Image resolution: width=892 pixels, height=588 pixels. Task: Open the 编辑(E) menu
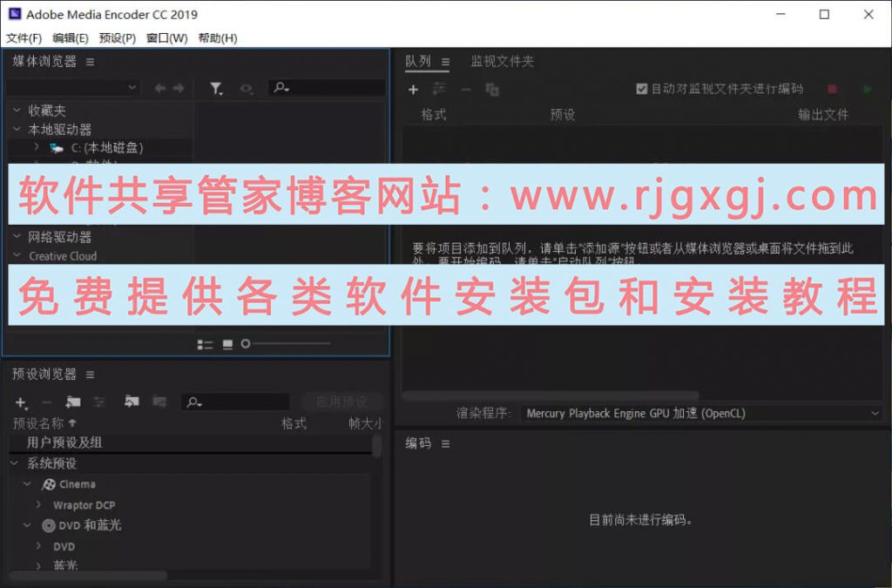[71, 38]
